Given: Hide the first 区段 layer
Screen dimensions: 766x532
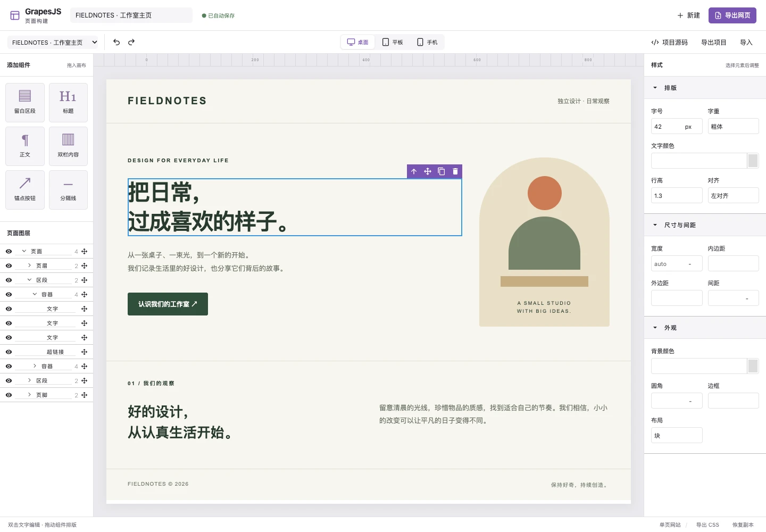Looking at the screenshot, I should tap(9, 280).
